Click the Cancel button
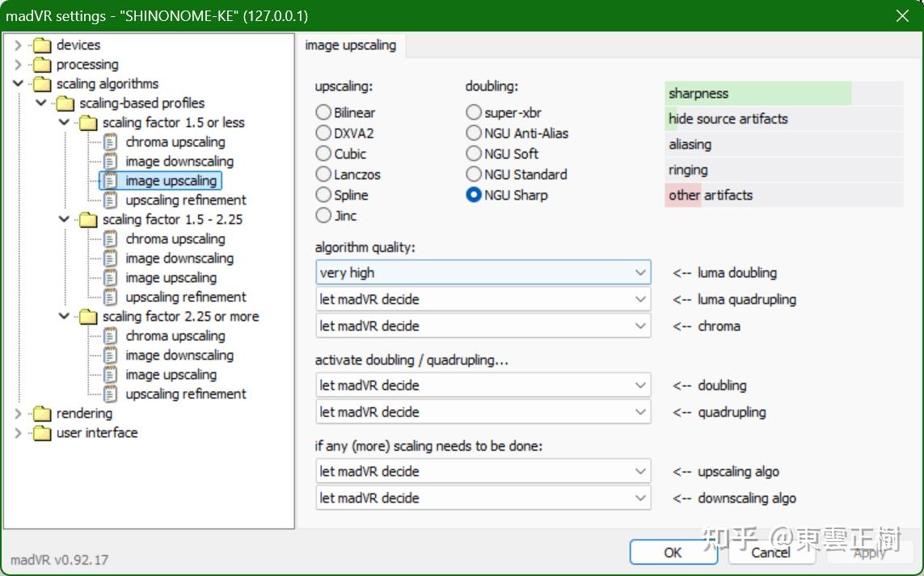This screenshot has width=924, height=576. [x=770, y=553]
